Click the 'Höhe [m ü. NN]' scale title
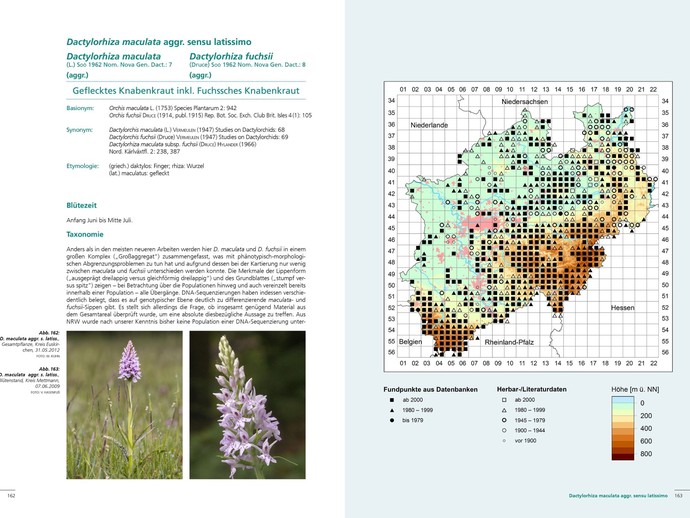The height and width of the screenshot is (518, 690). click(x=635, y=389)
